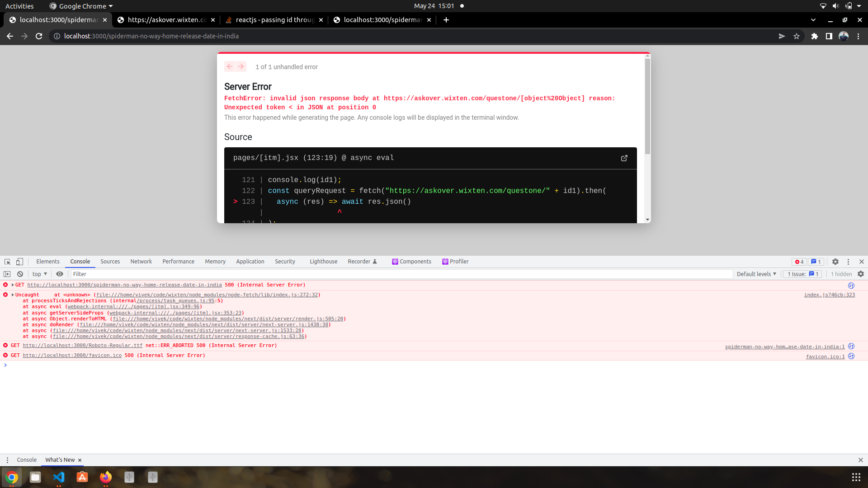The image size is (868, 488).
Task: Click the 4 errors badge
Action: [799, 262]
